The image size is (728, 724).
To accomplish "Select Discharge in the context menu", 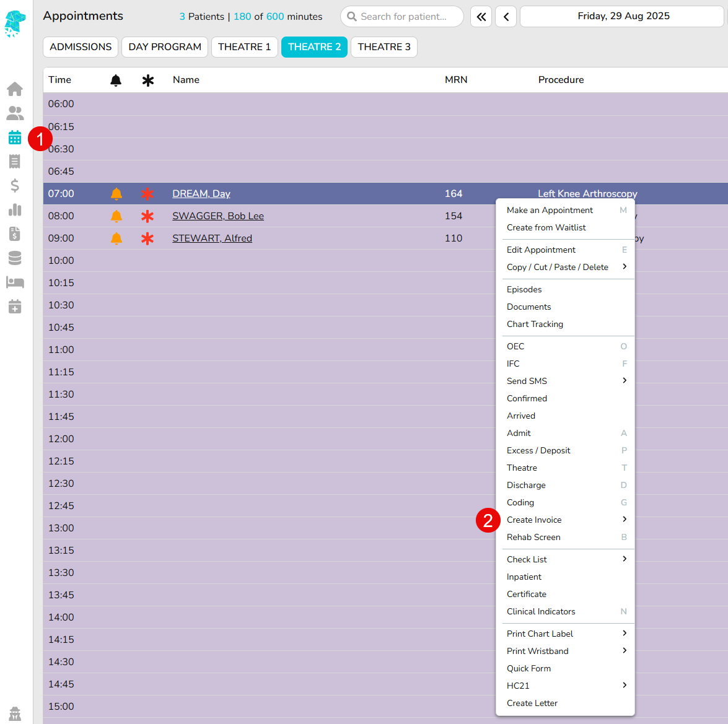I will pyautogui.click(x=526, y=485).
